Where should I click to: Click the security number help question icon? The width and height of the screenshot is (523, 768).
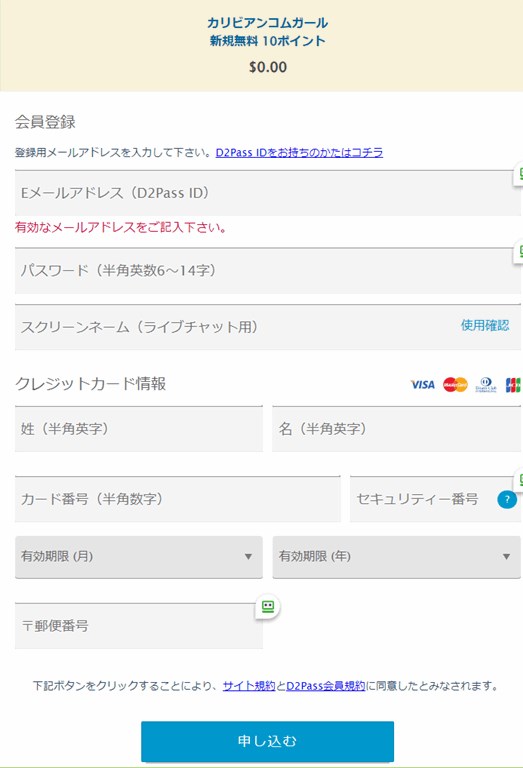507,500
